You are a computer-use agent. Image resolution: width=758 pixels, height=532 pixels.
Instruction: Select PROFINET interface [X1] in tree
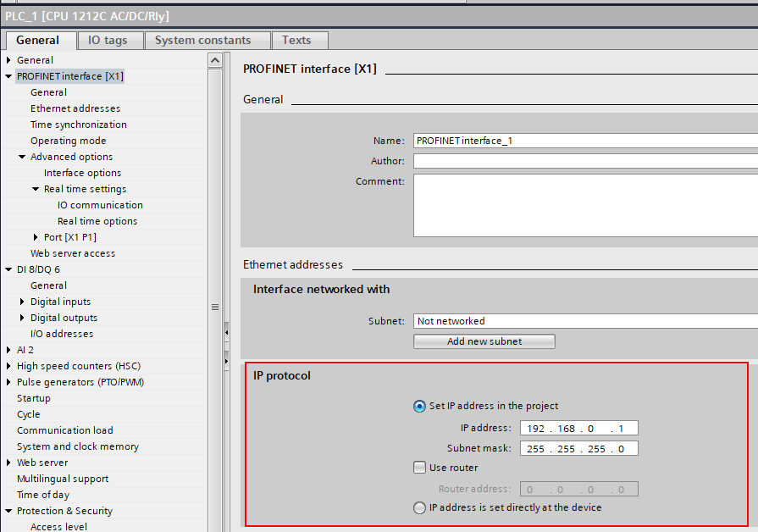tap(70, 76)
